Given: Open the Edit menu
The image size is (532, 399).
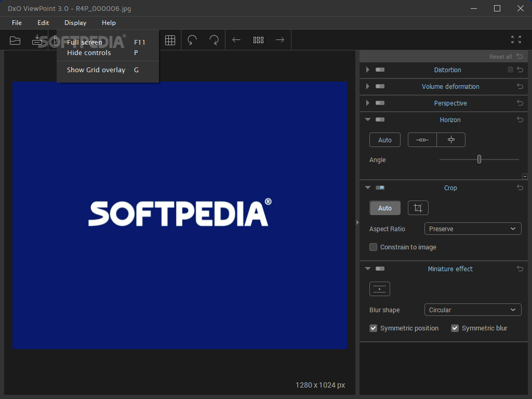Looking at the screenshot, I should [x=43, y=23].
